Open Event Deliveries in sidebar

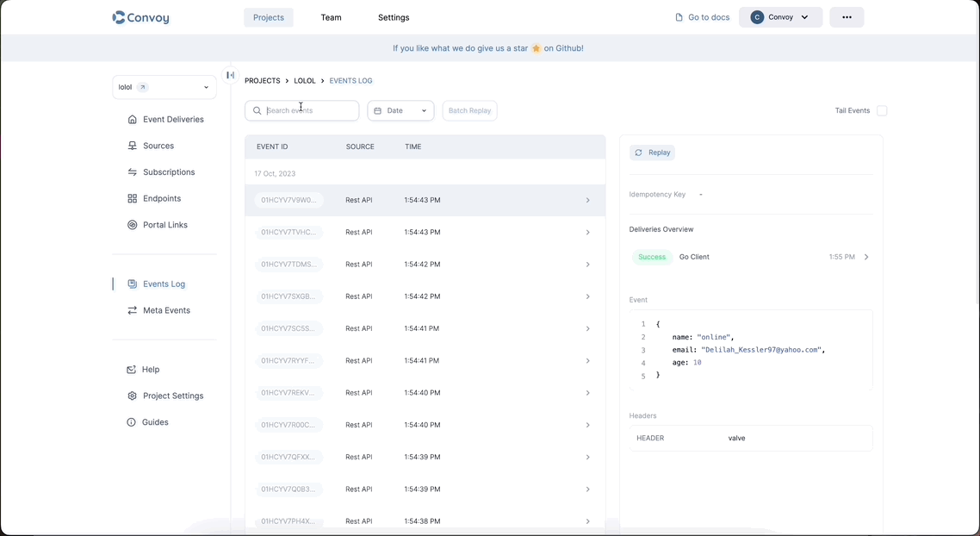pyautogui.click(x=173, y=120)
